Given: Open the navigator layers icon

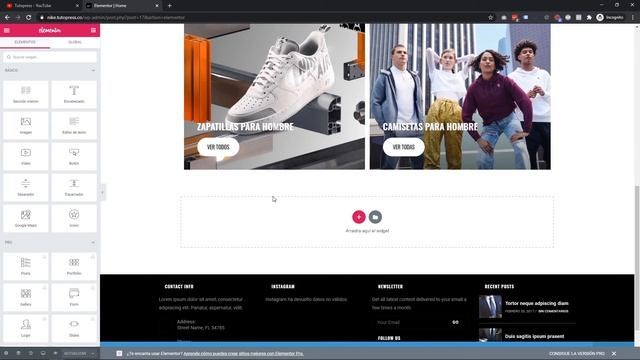Looking at the screenshot, I should coord(18,353).
